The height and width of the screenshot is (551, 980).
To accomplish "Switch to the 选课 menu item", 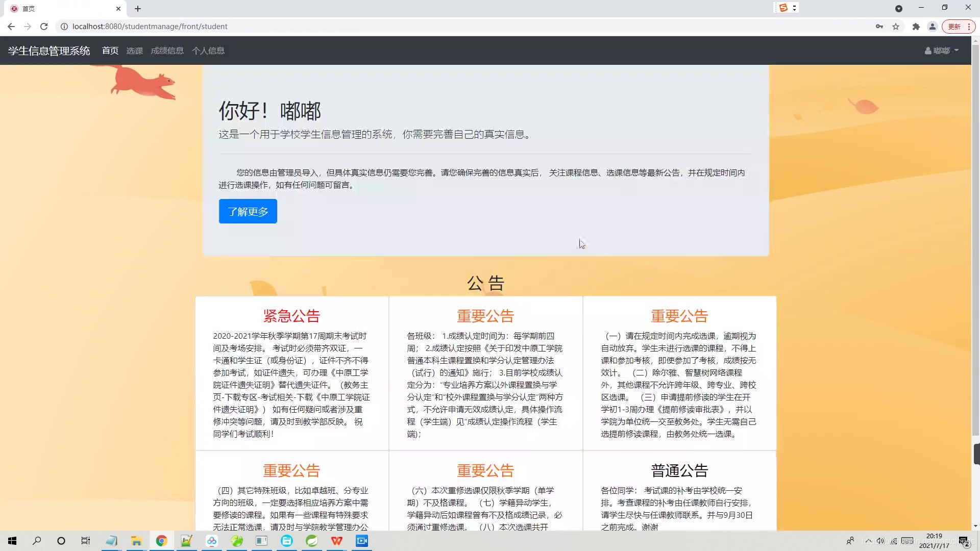I will 134,50.
